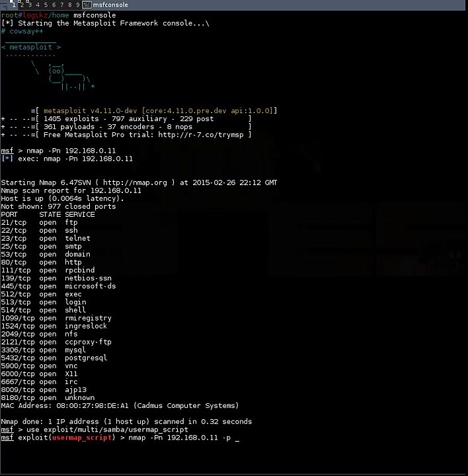
Task: Click the '21/tcp' ftp port row
Action: tap(39, 223)
